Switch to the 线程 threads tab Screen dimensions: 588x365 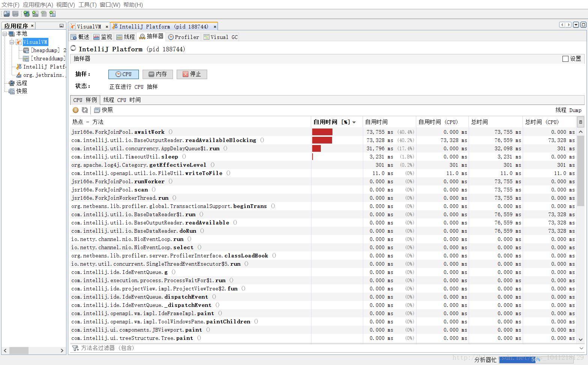tap(125, 37)
